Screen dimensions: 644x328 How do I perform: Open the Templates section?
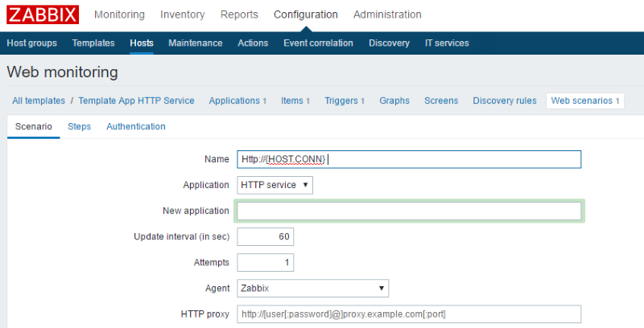point(93,43)
